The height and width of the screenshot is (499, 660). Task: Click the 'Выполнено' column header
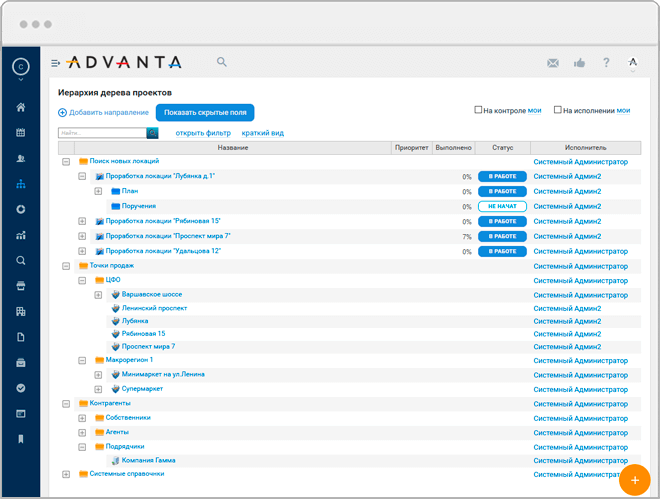tap(453, 148)
